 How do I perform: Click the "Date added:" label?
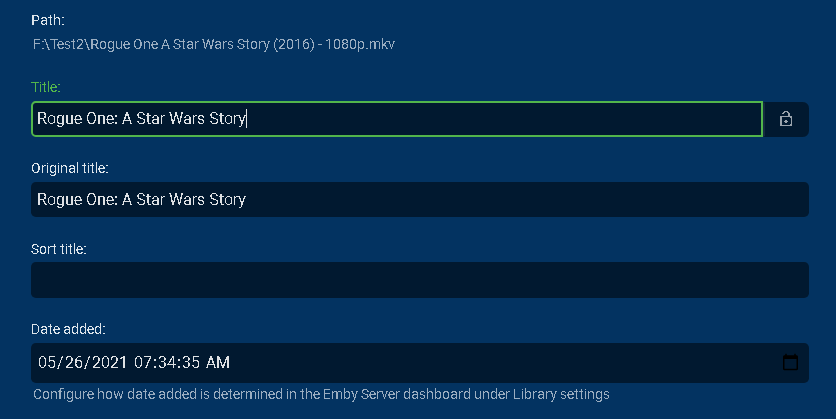[68, 329]
